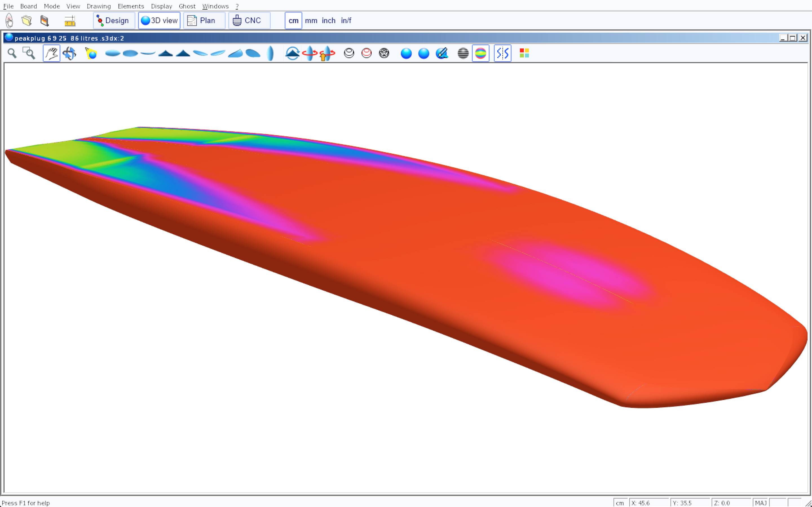The image size is (812, 507).
Task: Toggle the symmetry S|S display button
Action: (502, 53)
